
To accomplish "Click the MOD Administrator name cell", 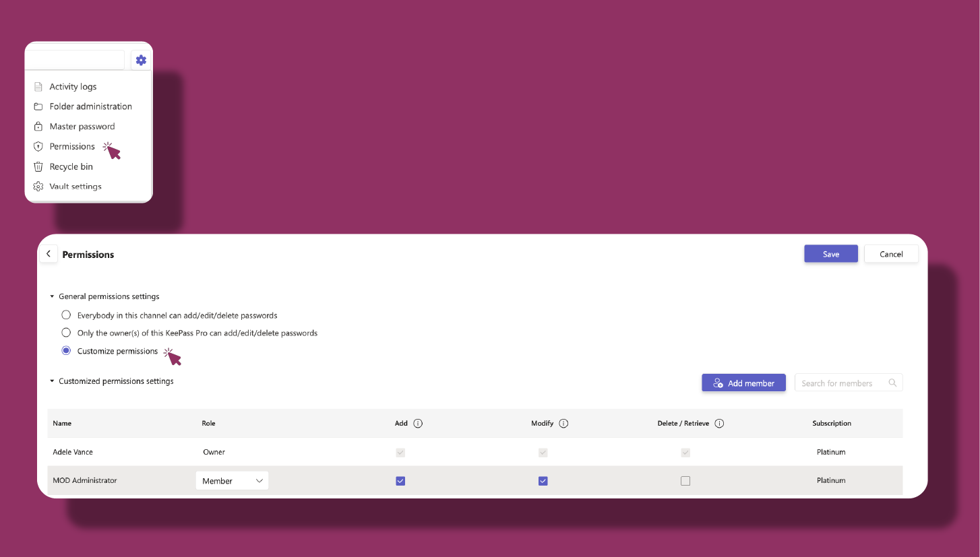I will point(85,481).
